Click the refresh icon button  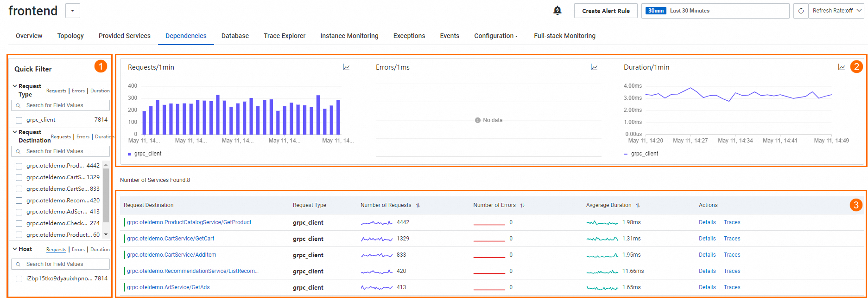click(x=801, y=11)
